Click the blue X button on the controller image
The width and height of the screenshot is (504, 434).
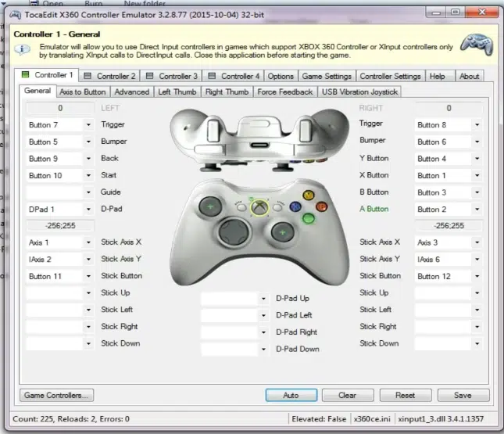tap(295, 206)
